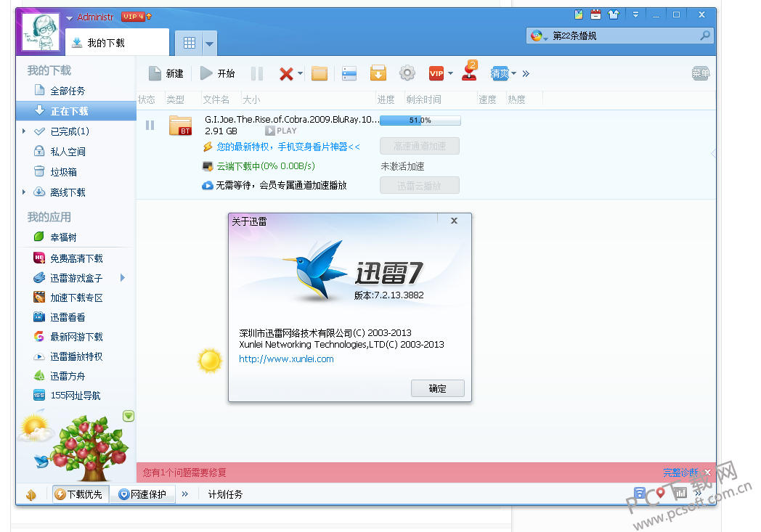Expand the 离线下载 tree node arrow
Image resolution: width=761 pixels, height=532 pixels.
(x=24, y=192)
